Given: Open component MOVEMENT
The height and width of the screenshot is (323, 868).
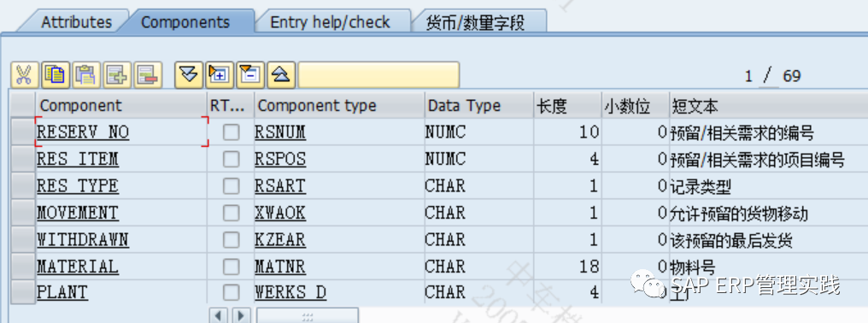Looking at the screenshot, I should click(x=78, y=213).
